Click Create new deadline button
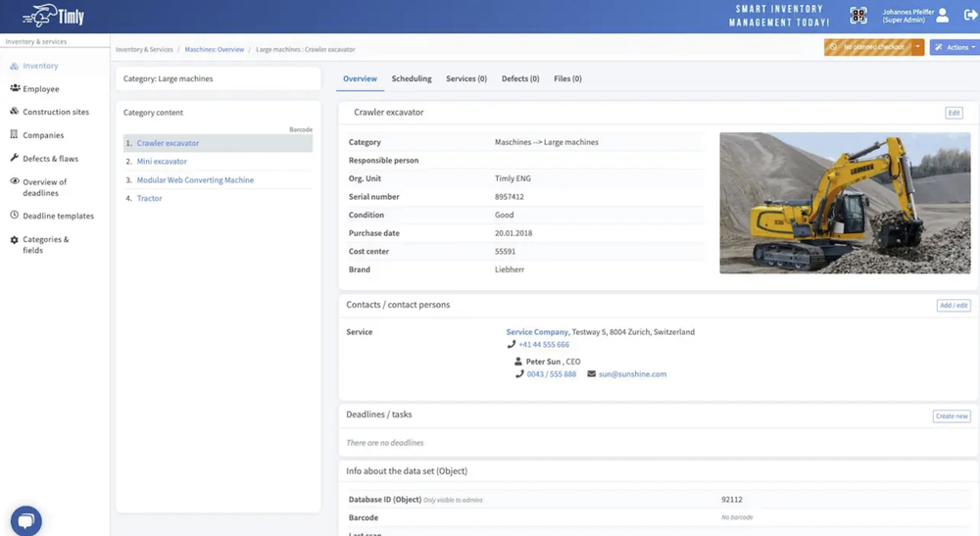Image resolution: width=980 pixels, height=536 pixels. (x=952, y=416)
